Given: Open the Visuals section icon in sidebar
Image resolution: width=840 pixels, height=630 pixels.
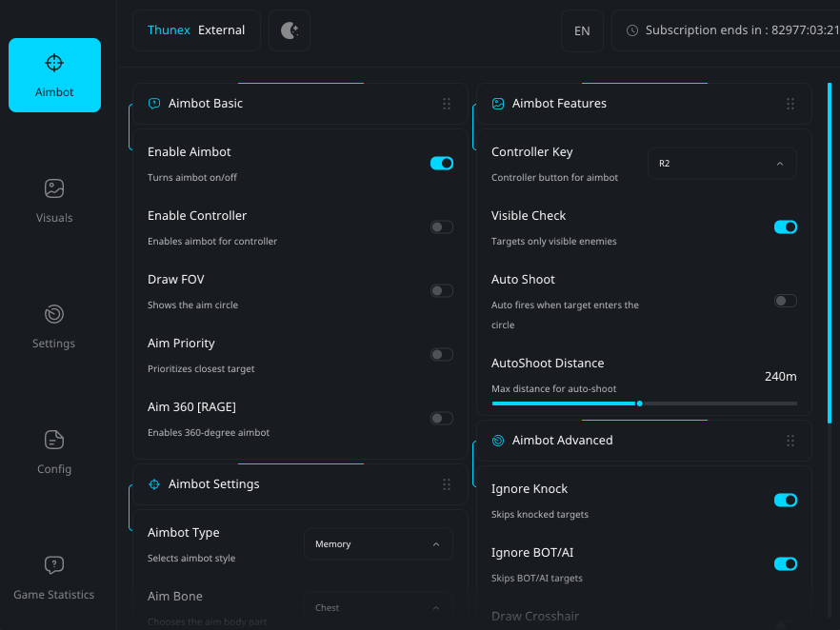Looking at the screenshot, I should coord(54,189).
